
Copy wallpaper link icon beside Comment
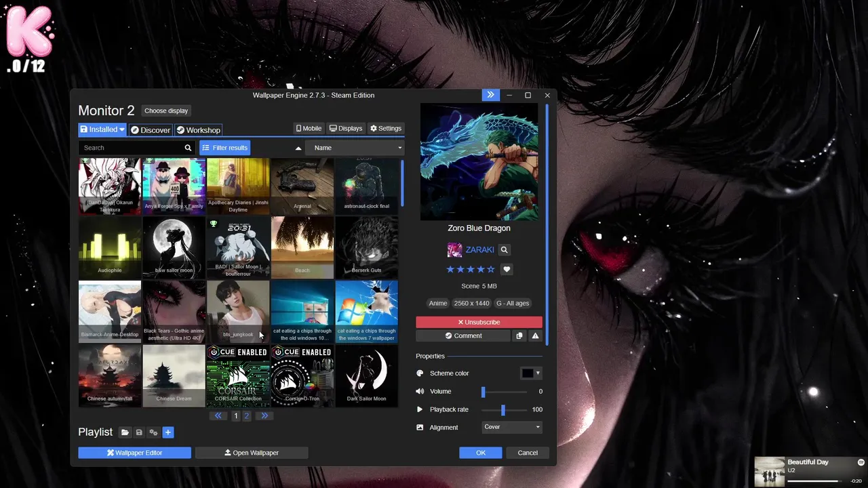(x=519, y=335)
